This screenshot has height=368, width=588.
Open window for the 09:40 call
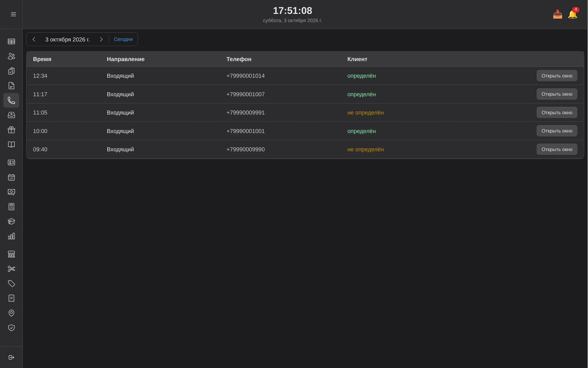tap(557, 149)
